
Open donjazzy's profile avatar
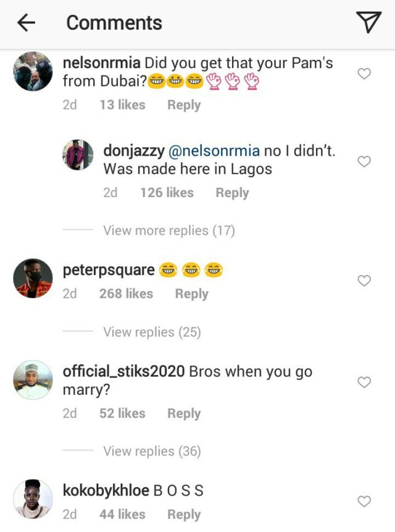click(x=78, y=155)
